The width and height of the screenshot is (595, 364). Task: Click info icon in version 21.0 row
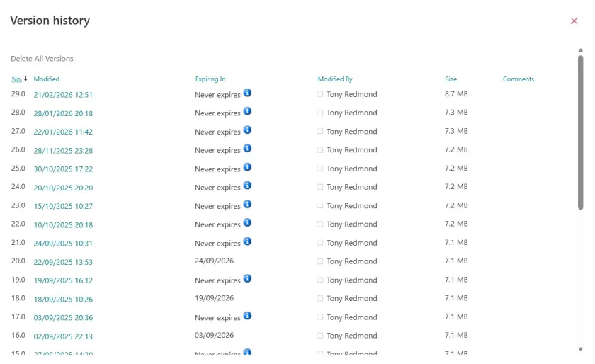[x=247, y=241]
